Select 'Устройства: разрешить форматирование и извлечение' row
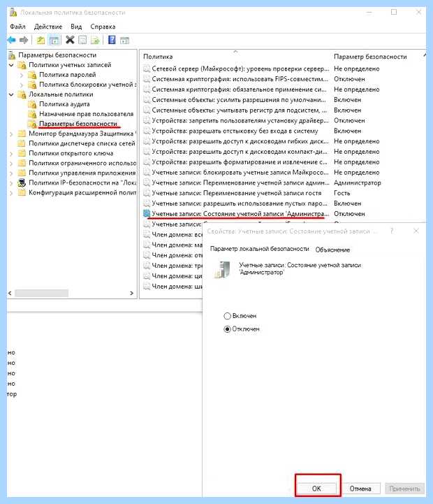This screenshot has height=504, width=433. click(235, 162)
